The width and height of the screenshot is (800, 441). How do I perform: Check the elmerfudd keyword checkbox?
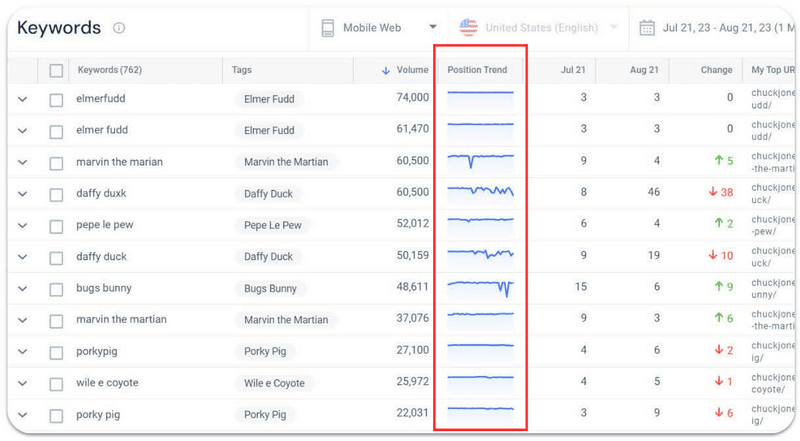point(56,100)
